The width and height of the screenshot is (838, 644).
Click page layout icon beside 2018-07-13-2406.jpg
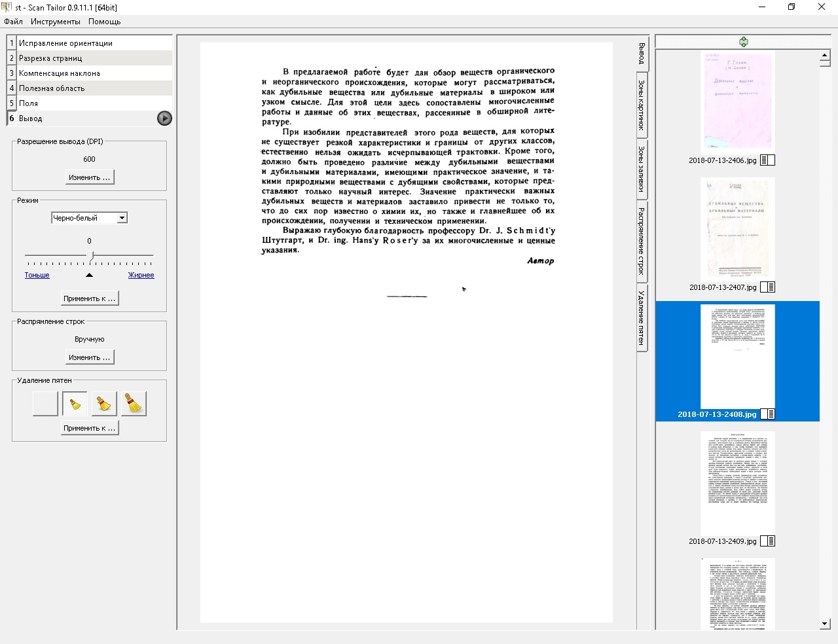point(767,160)
